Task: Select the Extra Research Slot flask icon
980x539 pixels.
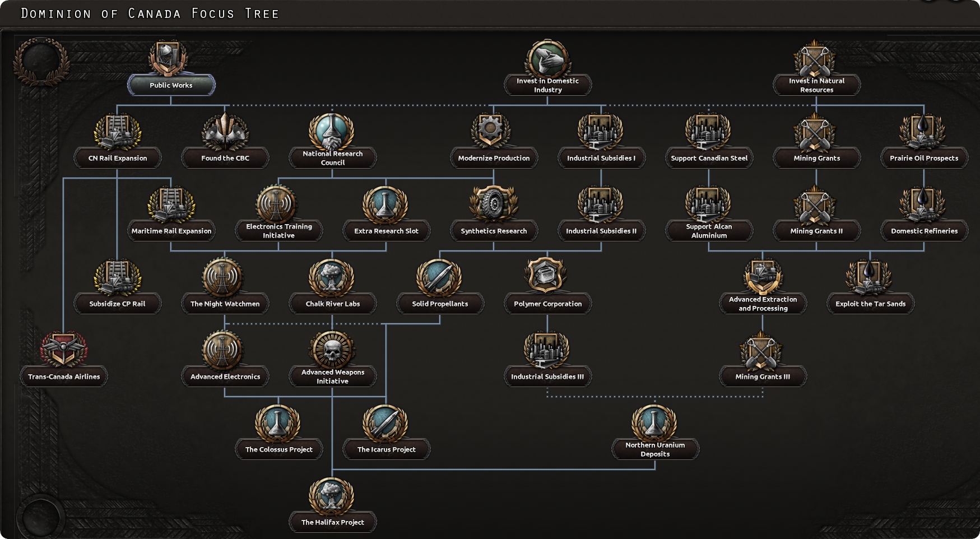Action: click(x=386, y=205)
